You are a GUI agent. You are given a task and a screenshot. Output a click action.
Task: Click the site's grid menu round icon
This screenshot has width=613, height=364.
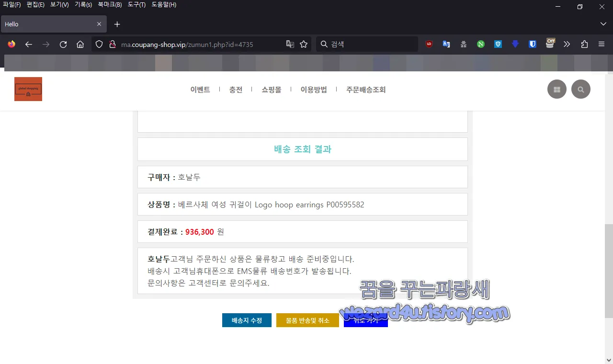557,89
